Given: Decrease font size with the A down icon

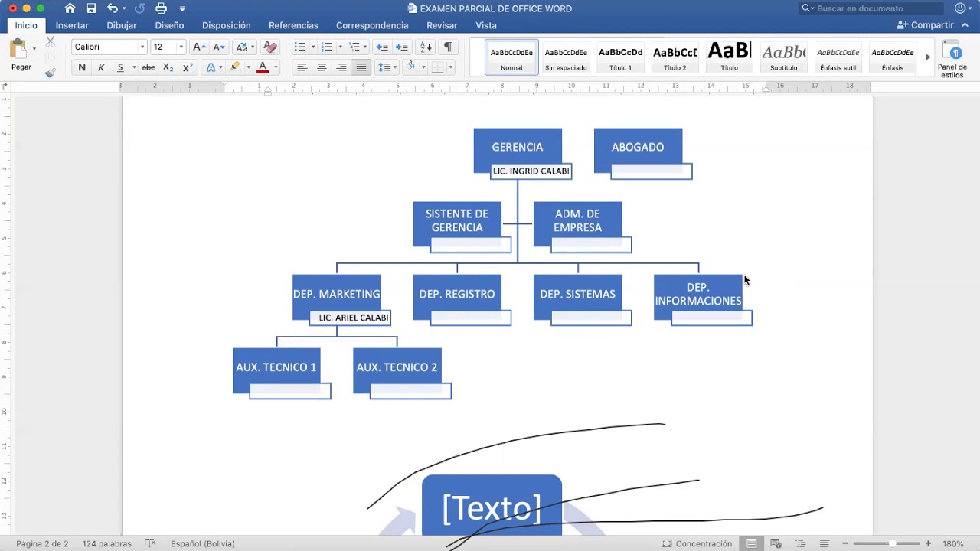Looking at the screenshot, I should [x=219, y=47].
